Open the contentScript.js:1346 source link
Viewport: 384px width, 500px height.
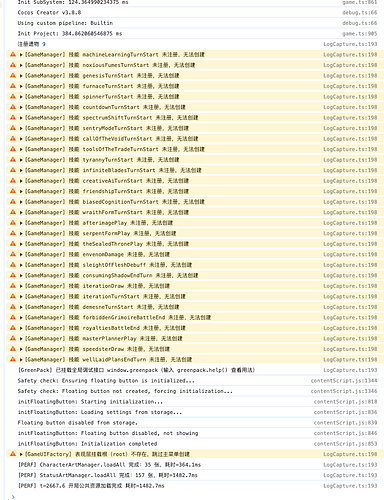(x=344, y=391)
